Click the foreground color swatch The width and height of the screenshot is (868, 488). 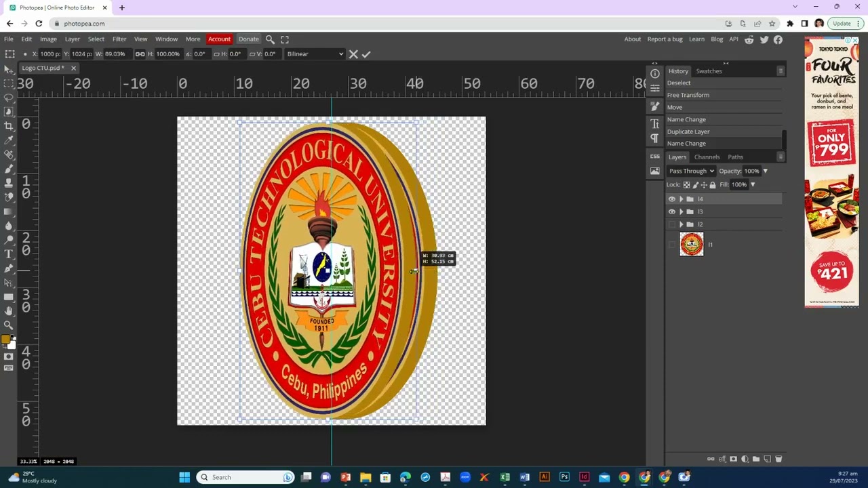pos(5,340)
